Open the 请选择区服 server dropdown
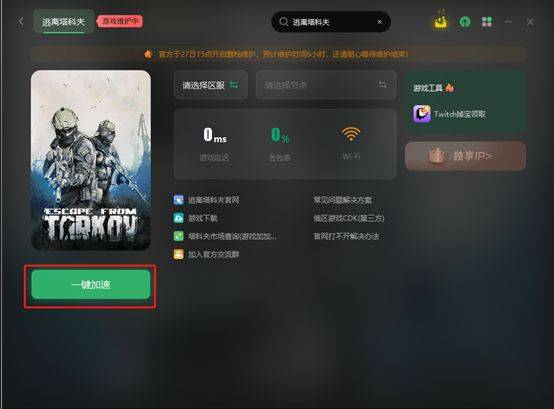 (x=210, y=85)
